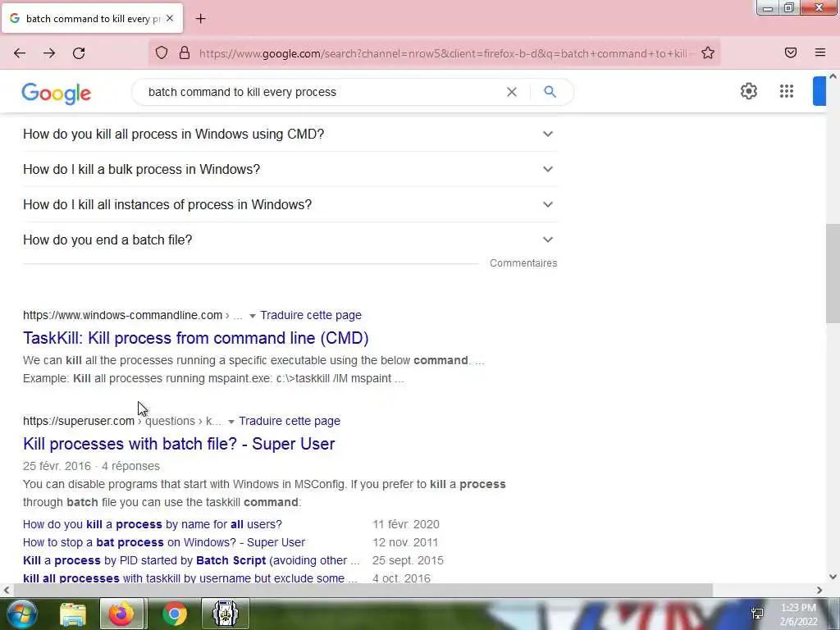Click 'Traduire cette page' for windows-commandline result
The width and height of the screenshot is (840, 630).
pyautogui.click(x=311, y=315)
